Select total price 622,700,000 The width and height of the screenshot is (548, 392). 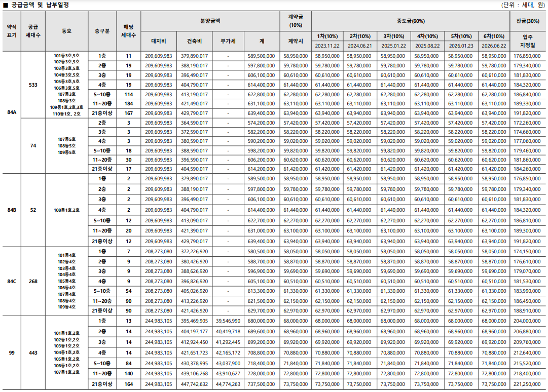point(262,221)
